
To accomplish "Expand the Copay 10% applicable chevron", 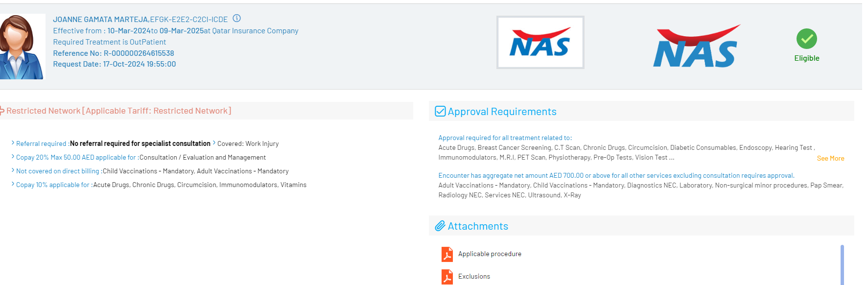I will 13,184.
